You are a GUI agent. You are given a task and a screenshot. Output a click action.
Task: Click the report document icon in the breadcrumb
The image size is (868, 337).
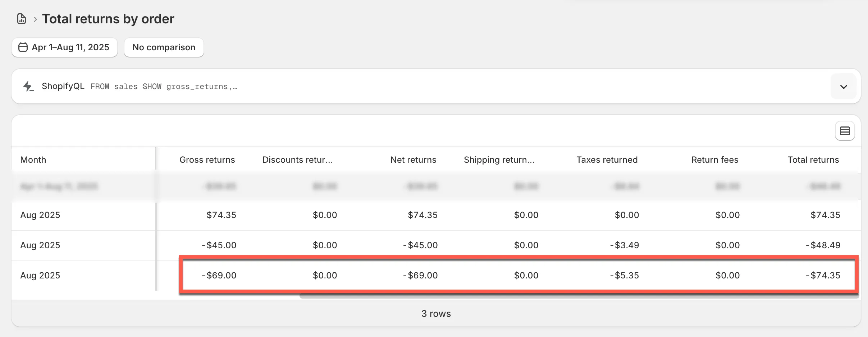21,18
